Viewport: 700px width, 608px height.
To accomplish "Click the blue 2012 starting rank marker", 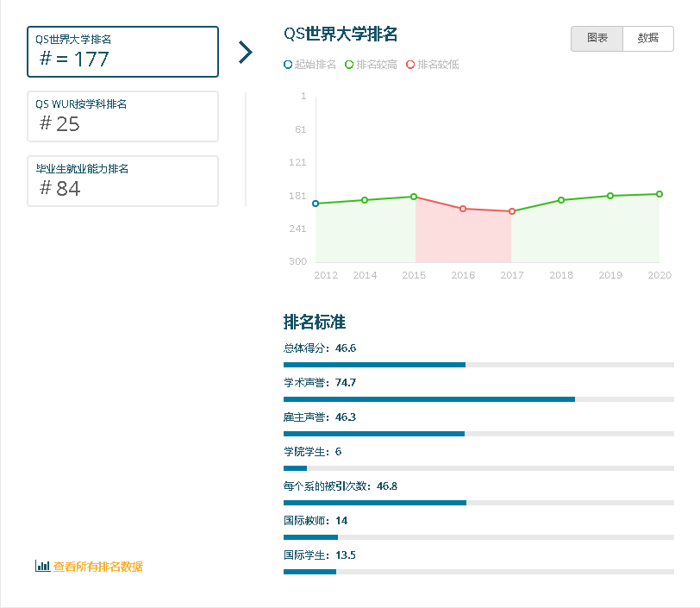I will pyautogui.click(x=316, y=204).
